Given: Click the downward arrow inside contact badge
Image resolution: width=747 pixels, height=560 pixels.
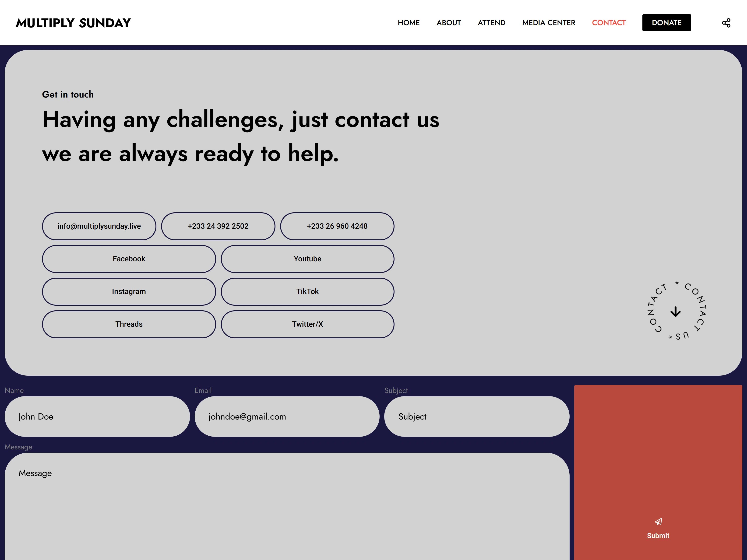Looking at the screenshot, I should [675, 311].
